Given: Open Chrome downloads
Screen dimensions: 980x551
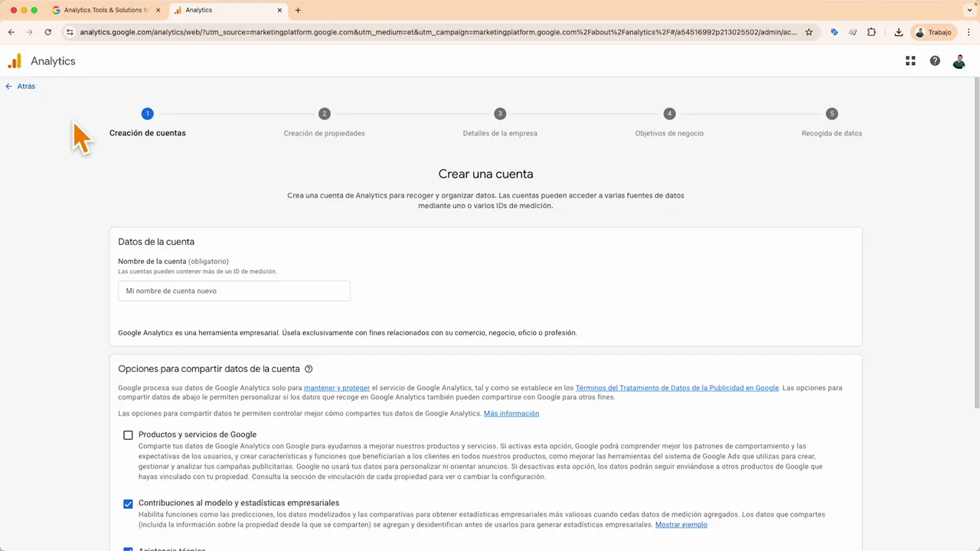Looking at the screenshot, I should (x=899, y=32).
